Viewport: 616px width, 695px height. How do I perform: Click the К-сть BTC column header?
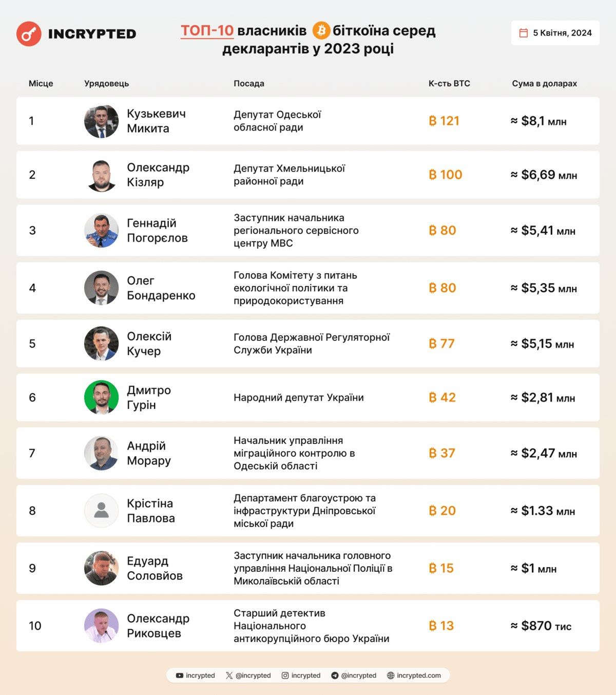(x=449, y=83)
